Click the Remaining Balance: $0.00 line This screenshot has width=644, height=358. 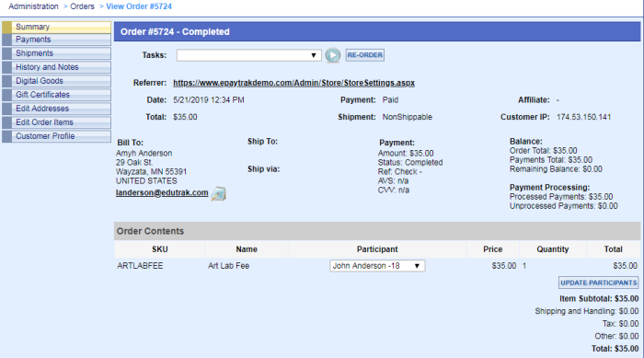pos(556,169)
